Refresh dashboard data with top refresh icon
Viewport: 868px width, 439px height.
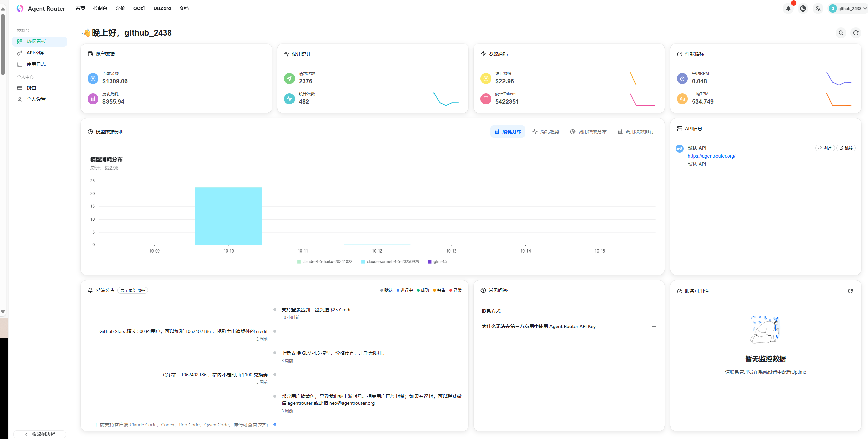tap(855, 33)
